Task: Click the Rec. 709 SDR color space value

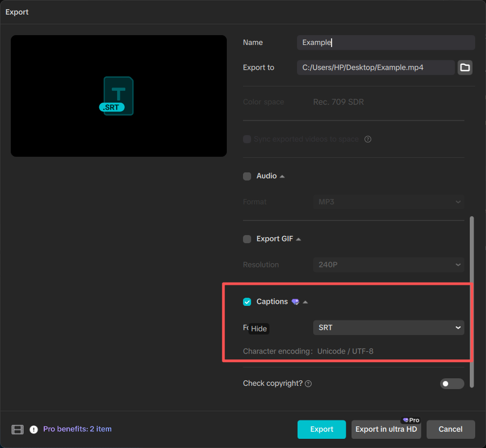Action: (338, 102)
